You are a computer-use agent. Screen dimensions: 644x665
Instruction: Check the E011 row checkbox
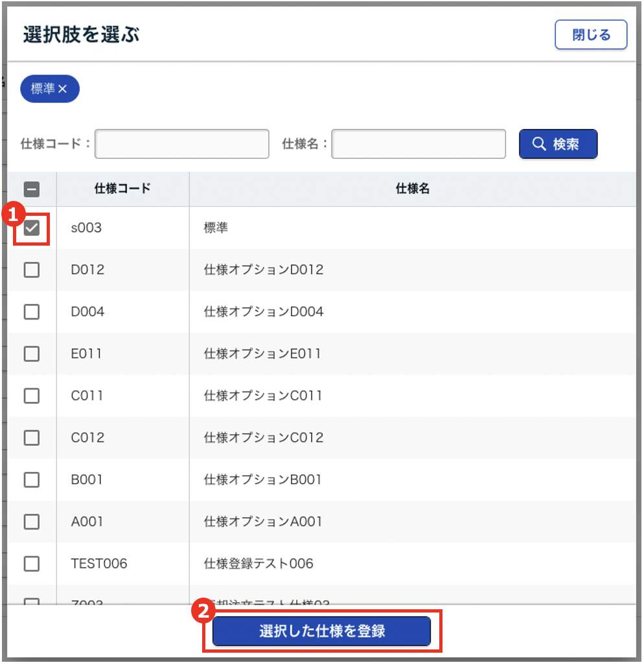(x=32, y=354)
